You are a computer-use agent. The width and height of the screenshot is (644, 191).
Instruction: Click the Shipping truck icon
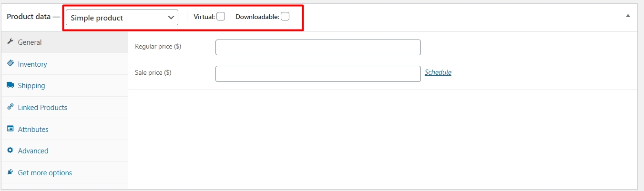(10, 85)
